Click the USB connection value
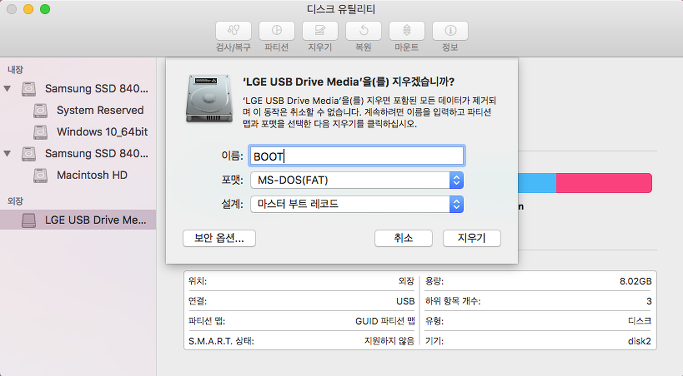The height and width of the screenshot is (376, 683). click(x=406, y=301)
